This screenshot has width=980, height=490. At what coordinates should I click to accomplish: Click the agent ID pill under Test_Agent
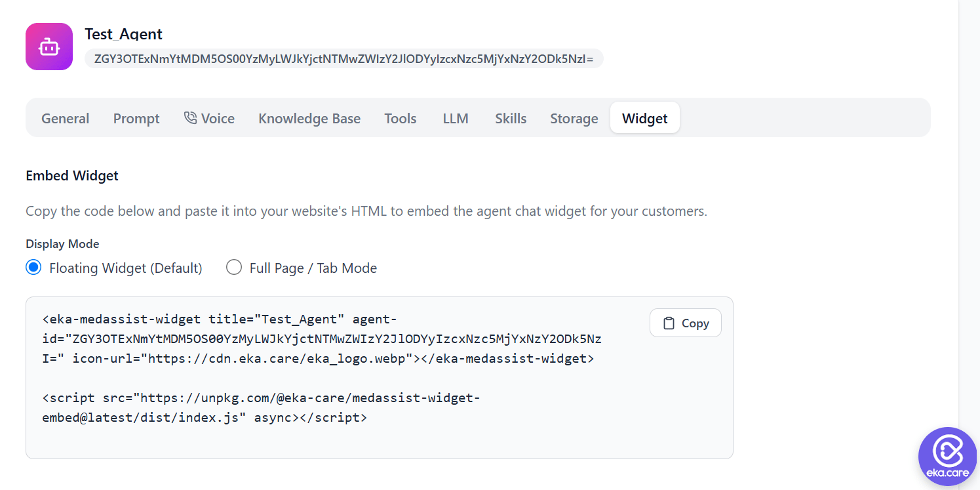pos(344,58)
